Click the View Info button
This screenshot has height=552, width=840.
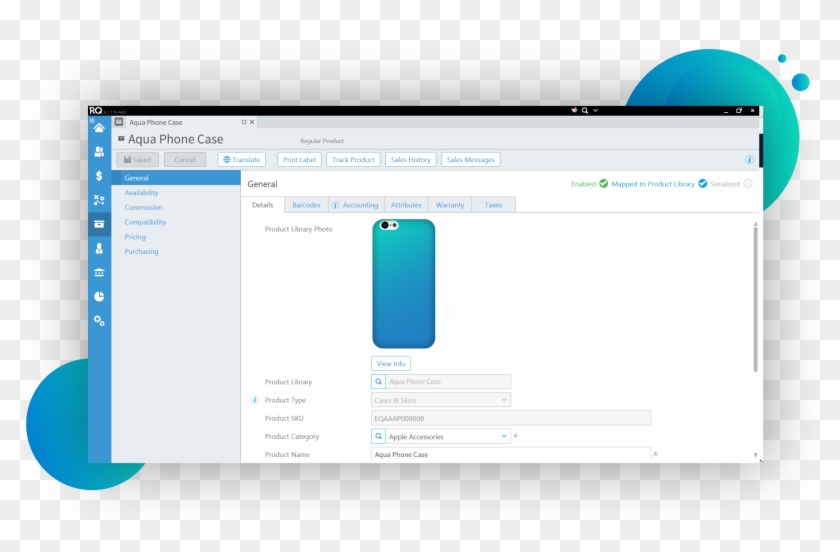pyautogui.click(x=391, y=364)
